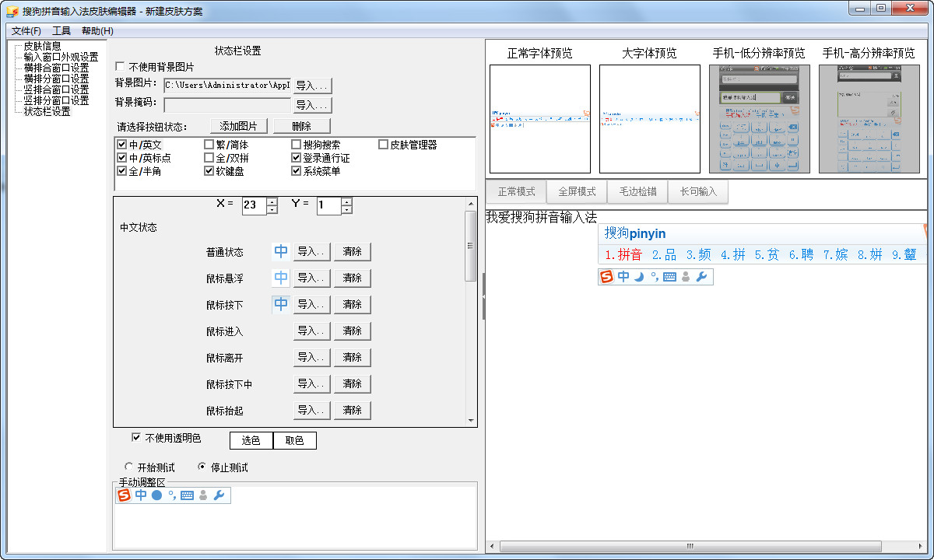Select the 开始测试 radio button
The image size is (934, 560).
coord(129,467)
